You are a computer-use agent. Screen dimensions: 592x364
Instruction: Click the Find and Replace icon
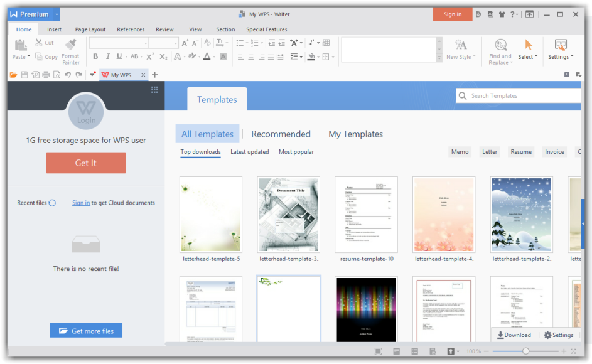click(500, 50)
